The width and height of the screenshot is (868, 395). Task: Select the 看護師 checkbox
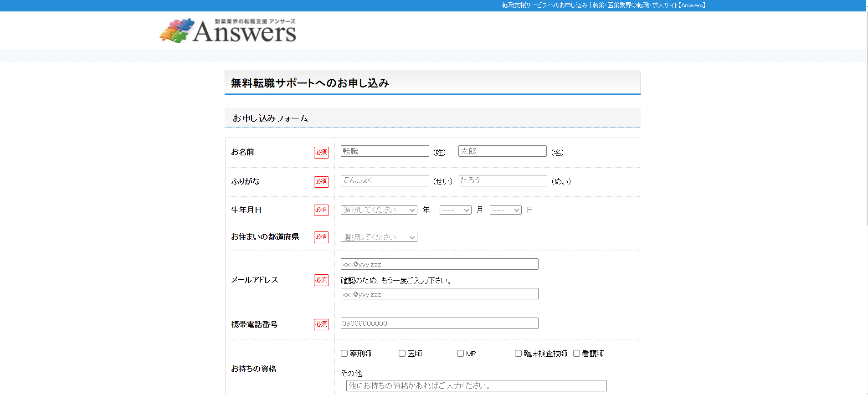[576, 354]
